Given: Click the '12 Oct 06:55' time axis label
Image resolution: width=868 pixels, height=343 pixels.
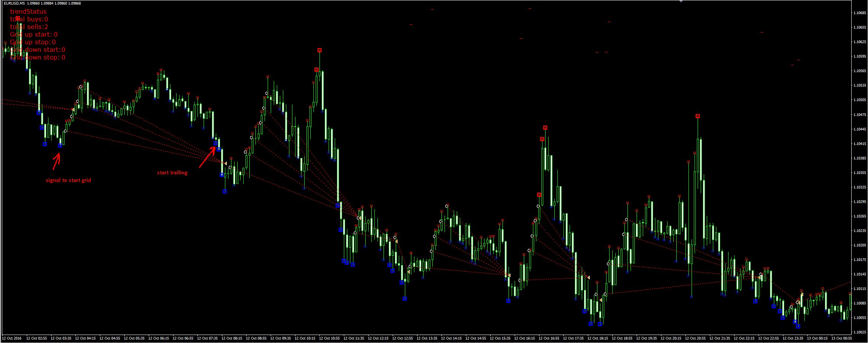Looking at the screenshot, I should click(183, 338).
